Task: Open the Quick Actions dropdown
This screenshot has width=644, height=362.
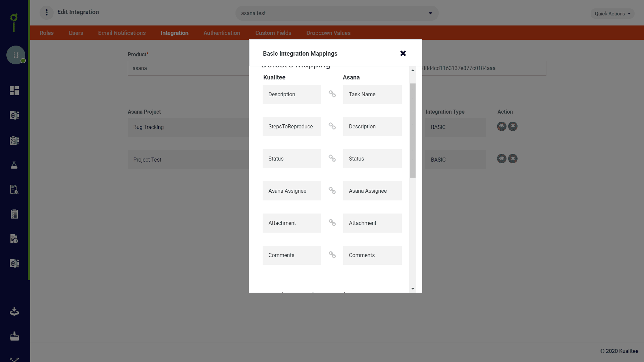Action: 612,14
